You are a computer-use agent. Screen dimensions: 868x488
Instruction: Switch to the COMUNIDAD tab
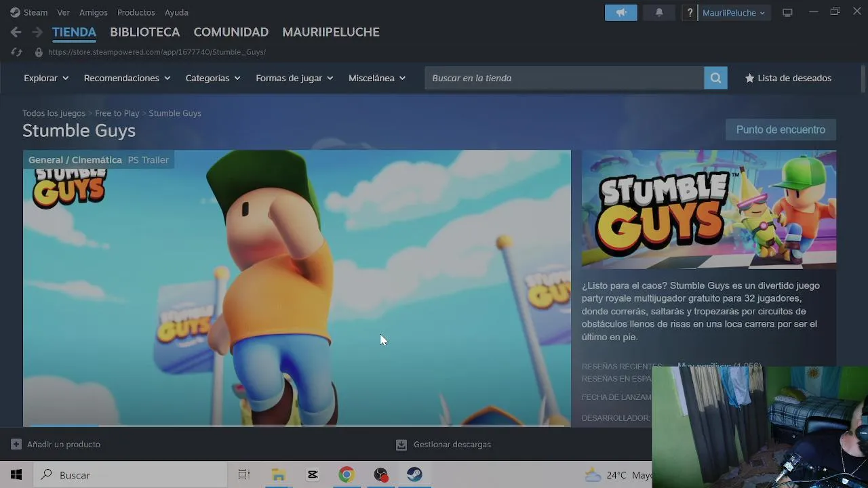pyautogui.click(x=231, y=32)
